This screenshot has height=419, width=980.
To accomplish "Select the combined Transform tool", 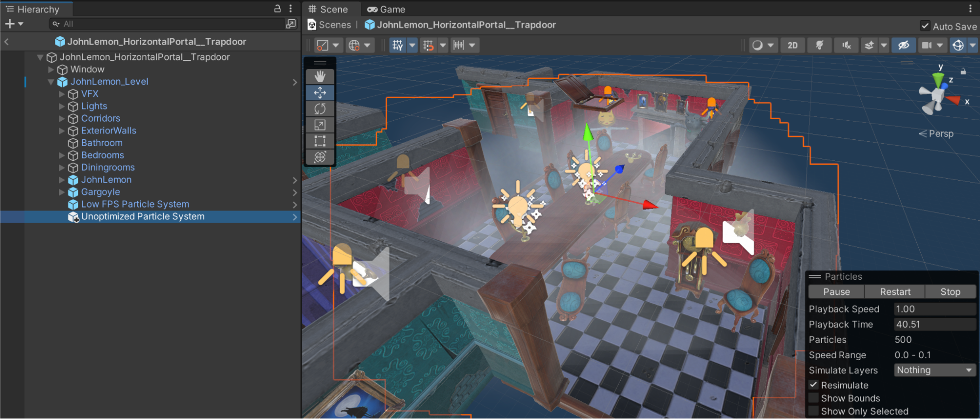I will (x=320, y=157).
